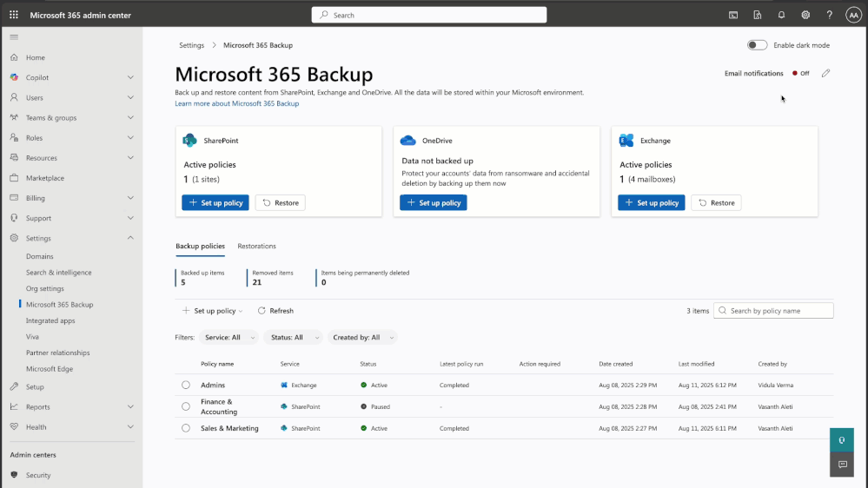Open the app launcher waffle icon
868x488 pixels.
14,15
